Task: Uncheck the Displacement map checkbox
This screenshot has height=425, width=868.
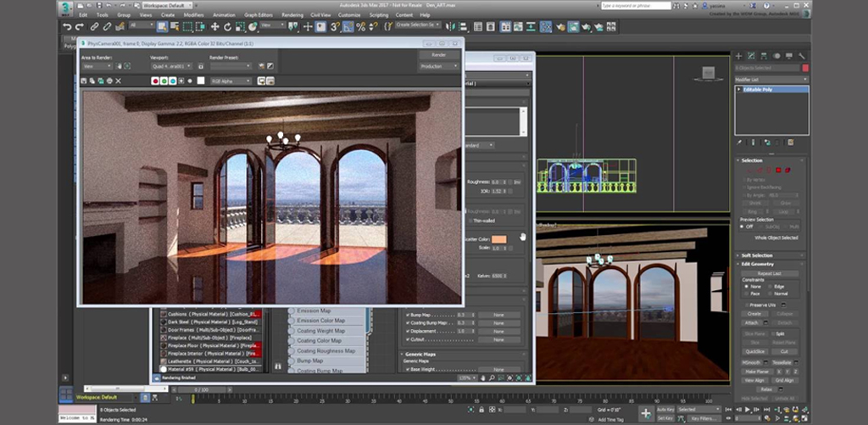Action: click(408, 331)
